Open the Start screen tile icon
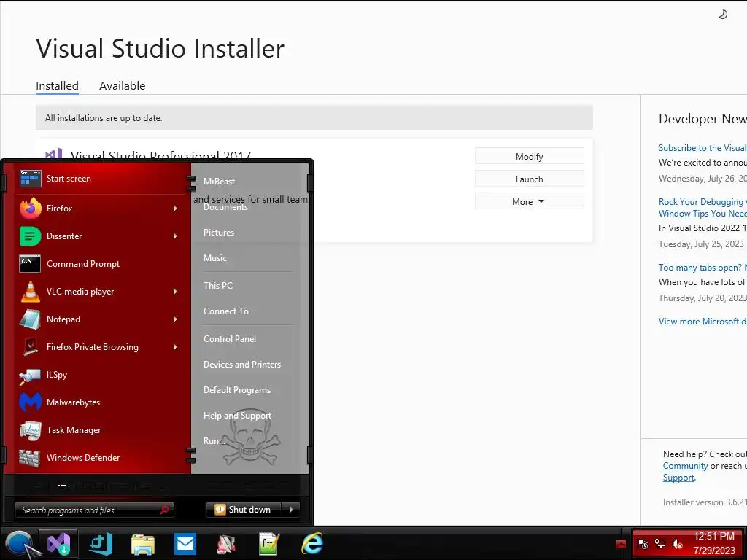 click(x=31, y=179)
